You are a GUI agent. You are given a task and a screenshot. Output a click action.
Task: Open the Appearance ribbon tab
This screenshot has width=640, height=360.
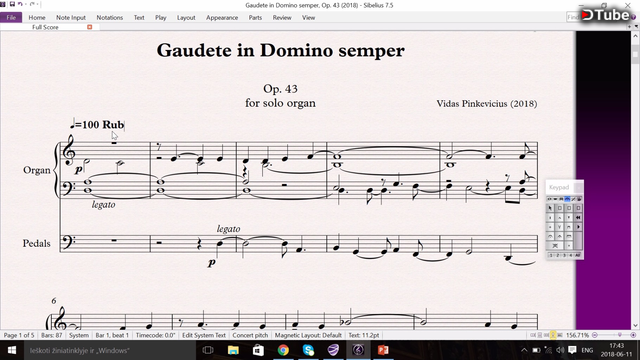[x=222, y=18]
